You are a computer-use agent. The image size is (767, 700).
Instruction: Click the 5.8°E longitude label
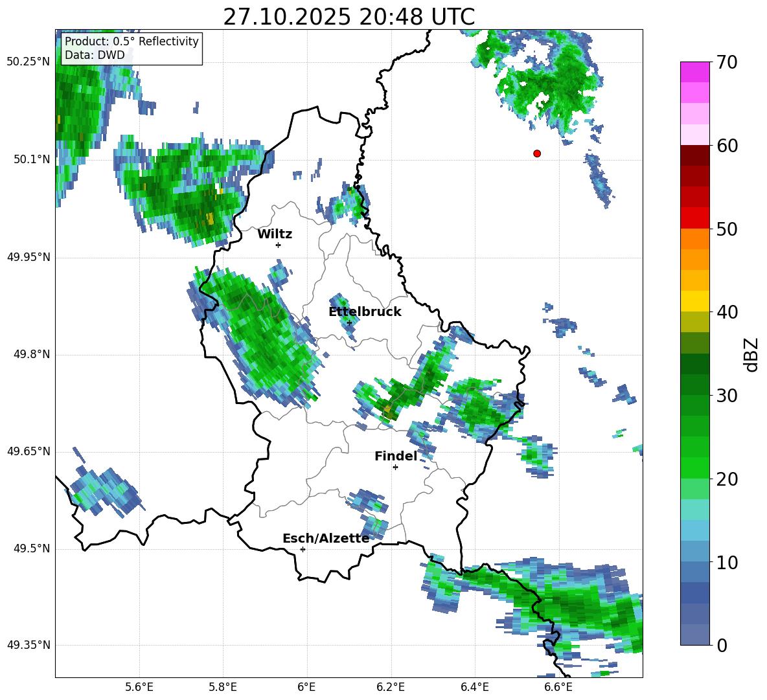[223, 687]
